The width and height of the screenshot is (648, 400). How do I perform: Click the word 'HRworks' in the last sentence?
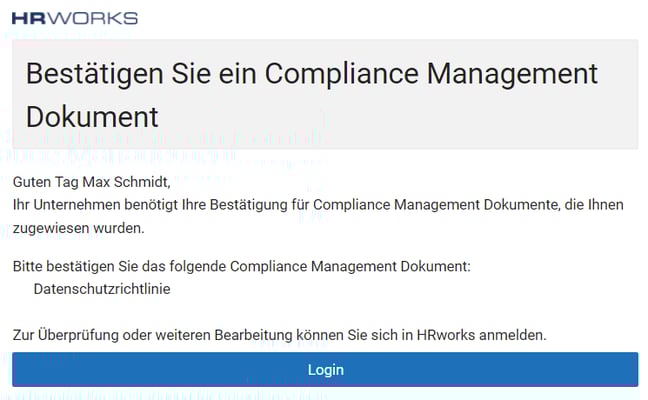(446, 335)
